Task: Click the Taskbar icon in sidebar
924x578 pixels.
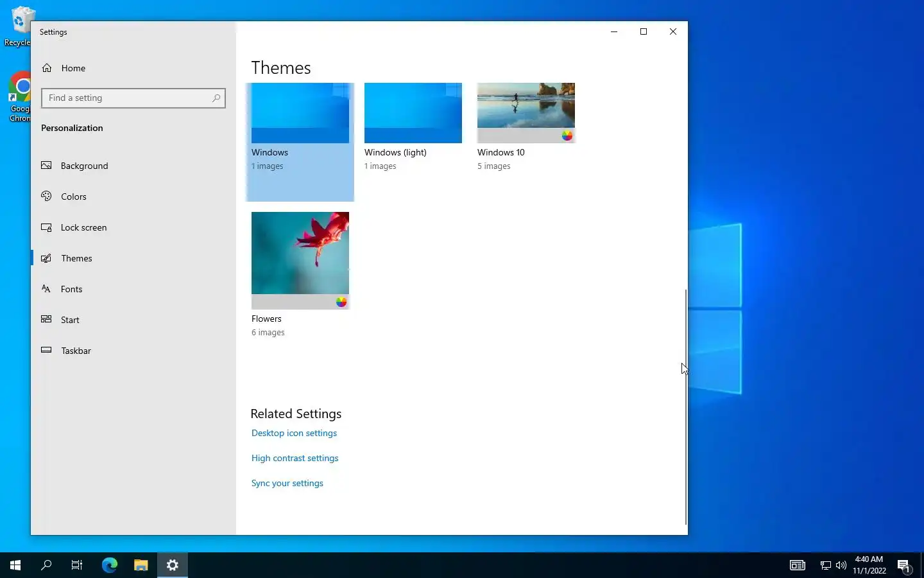Action: (46, 350)
